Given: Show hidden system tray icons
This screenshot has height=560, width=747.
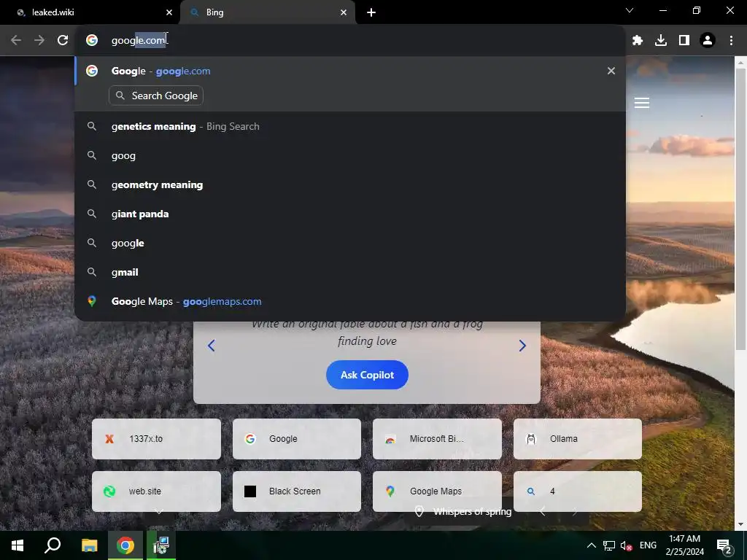Looking at the screenshot, I should [x=591, y=545].
